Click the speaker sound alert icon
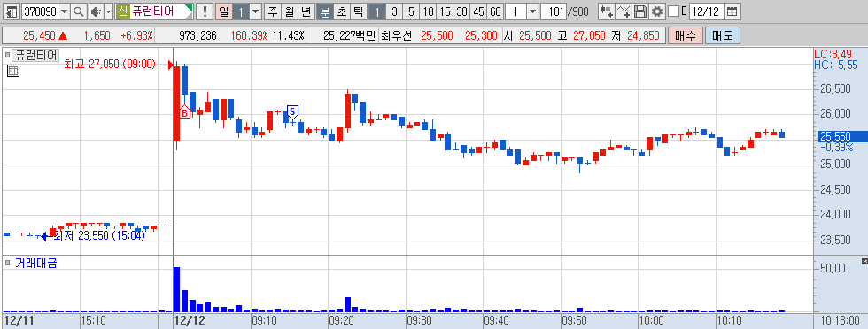This screenshot has height=329, width=868. point(96,11)
